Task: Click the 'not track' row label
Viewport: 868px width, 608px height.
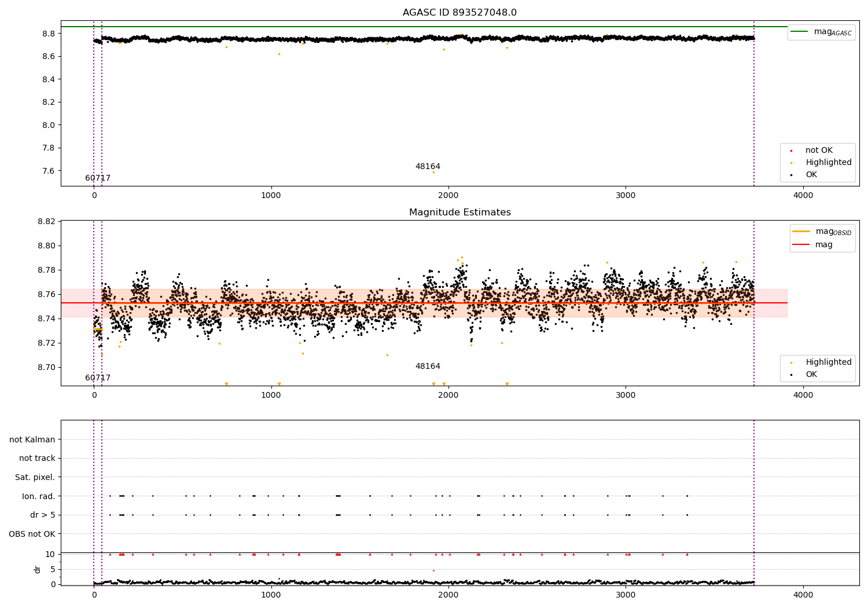Action: click(x=37, y=459)
